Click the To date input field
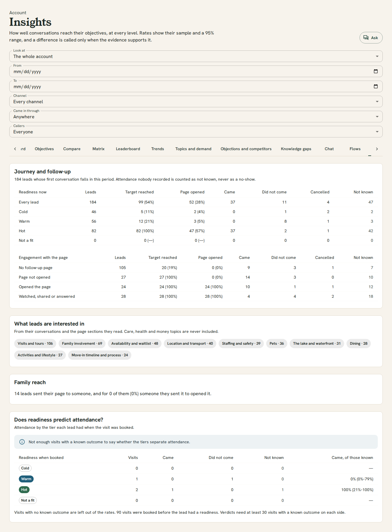The image size is (392, 532). click(x=196, y=86)
